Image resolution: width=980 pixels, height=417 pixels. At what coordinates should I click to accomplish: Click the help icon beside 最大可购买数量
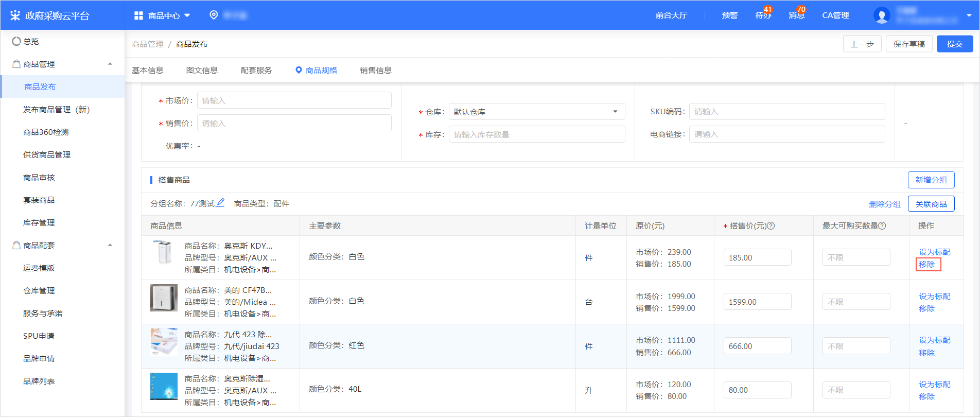coord(882,225)
